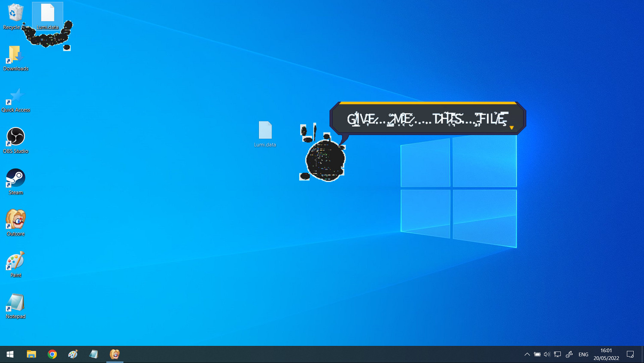The width and height of the screenshot is (644, 363).
Task: Click the GIVE ME THIS FILE dialogue box
Action: coord(427,119)
